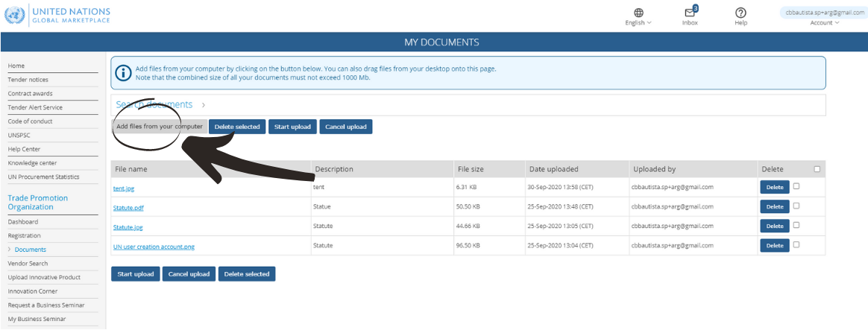The height and width of the screenshot is (330, 868).
Task: Open UN user creation account.png link
Action: coord(154,247)
